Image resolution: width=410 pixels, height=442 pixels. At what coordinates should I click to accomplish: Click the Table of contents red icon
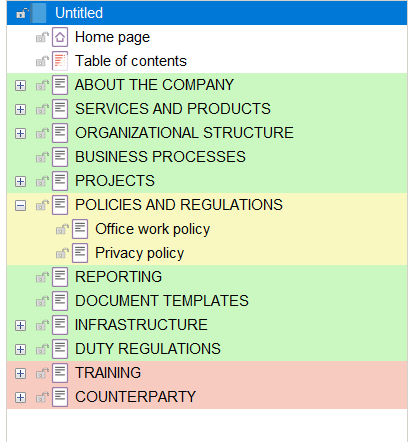60,61
